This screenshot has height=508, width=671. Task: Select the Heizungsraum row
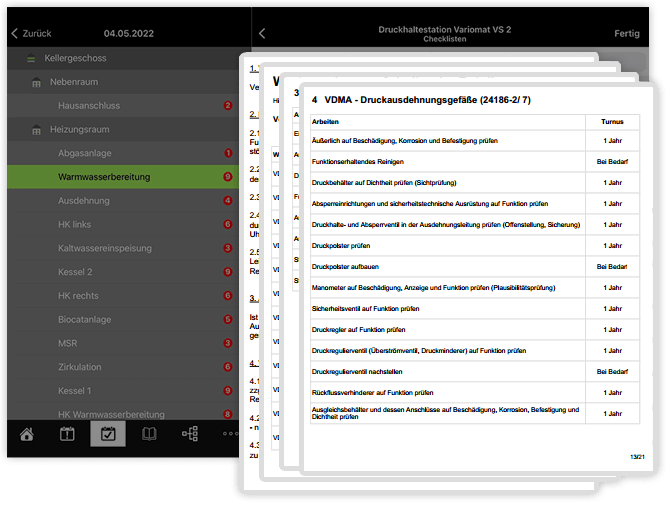click(x=123, y=129)
